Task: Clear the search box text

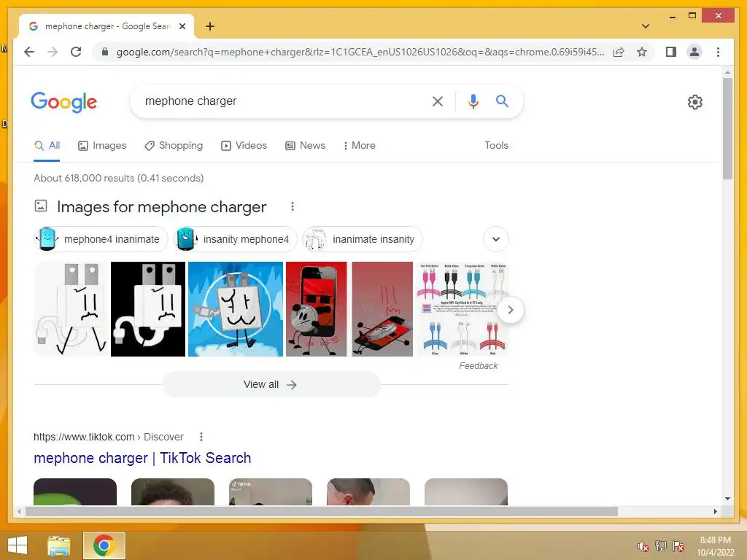Action: [438, 101]
